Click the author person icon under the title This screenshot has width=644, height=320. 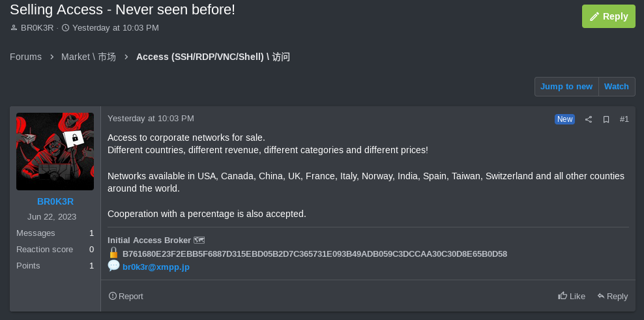click(x=14, y=28)
